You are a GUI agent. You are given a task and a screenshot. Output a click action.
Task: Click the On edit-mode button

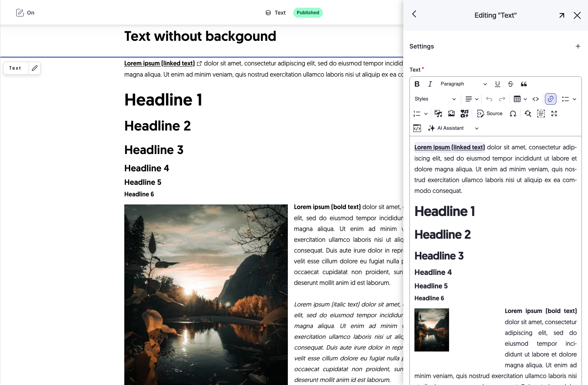point(25,13)
